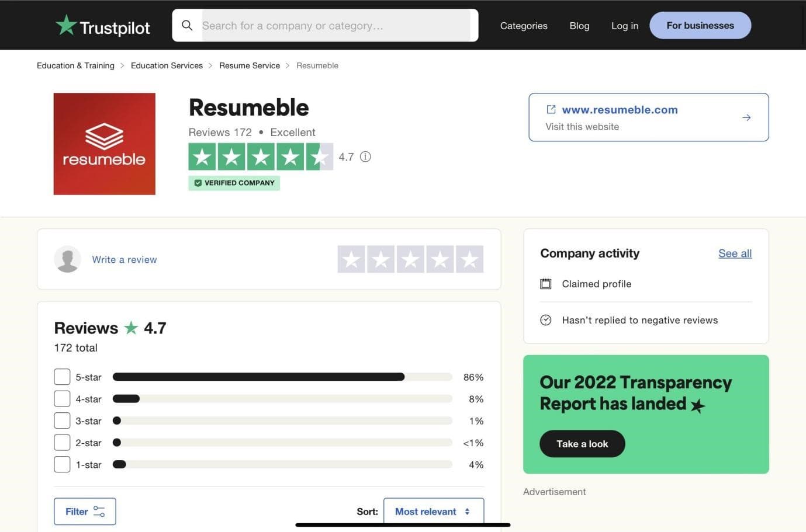Click the Take a look button
806x532 pixels.
[582, 444]
